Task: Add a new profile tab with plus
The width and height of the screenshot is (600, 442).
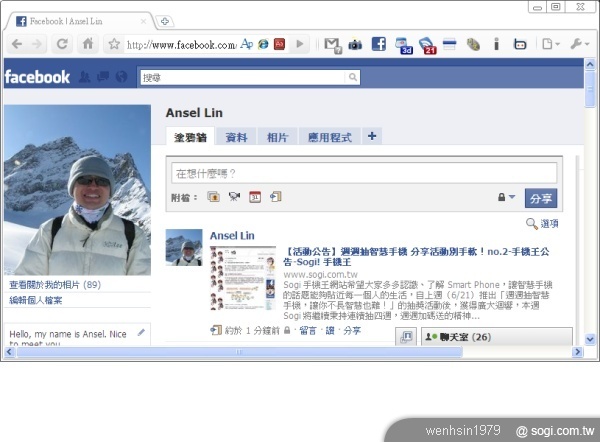Action: point(372,136)
